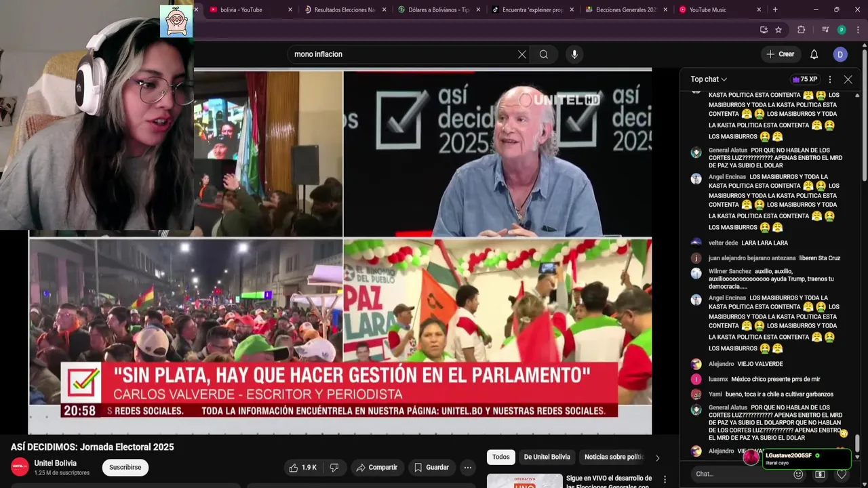Click the video title ASÍ DECIDIMOS

(92, 447)
